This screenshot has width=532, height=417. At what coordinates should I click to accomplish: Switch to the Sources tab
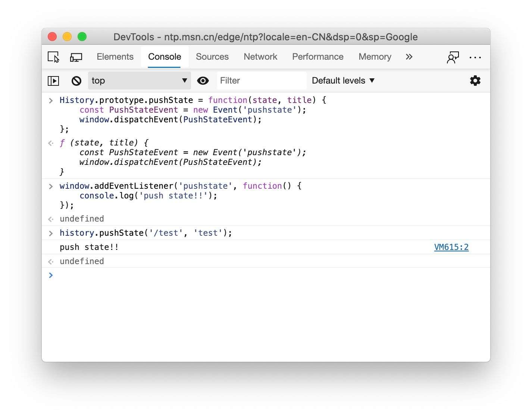point(212,57)
